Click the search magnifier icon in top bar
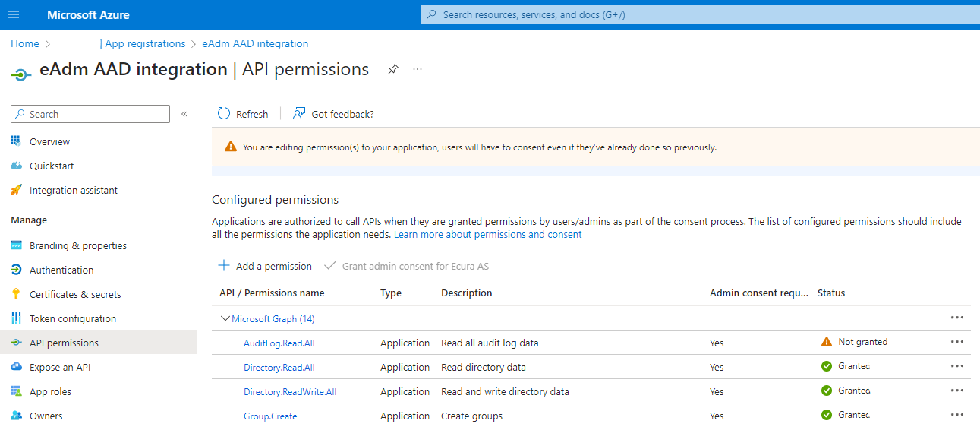 coord(433,14)
